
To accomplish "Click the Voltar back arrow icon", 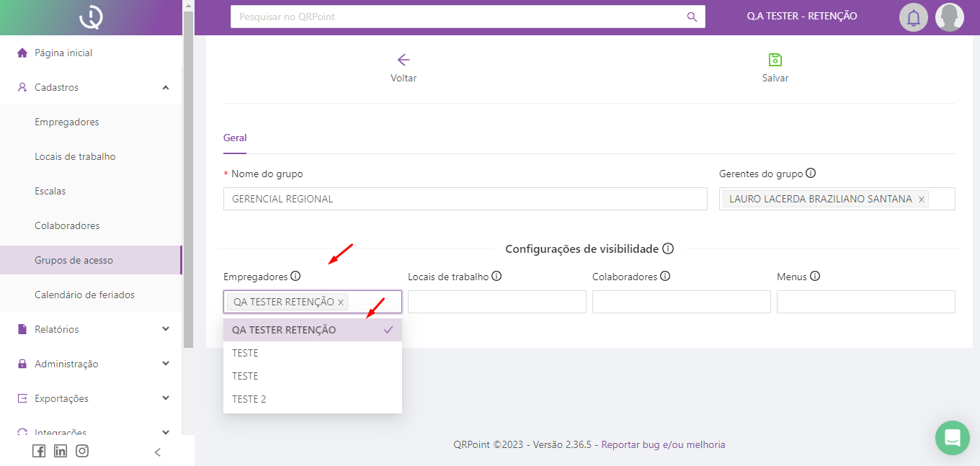I will [x=404, y=60].
